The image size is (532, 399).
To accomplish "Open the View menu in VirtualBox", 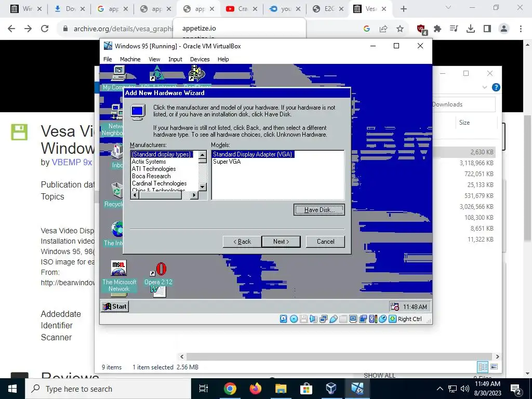I will 154,59.
